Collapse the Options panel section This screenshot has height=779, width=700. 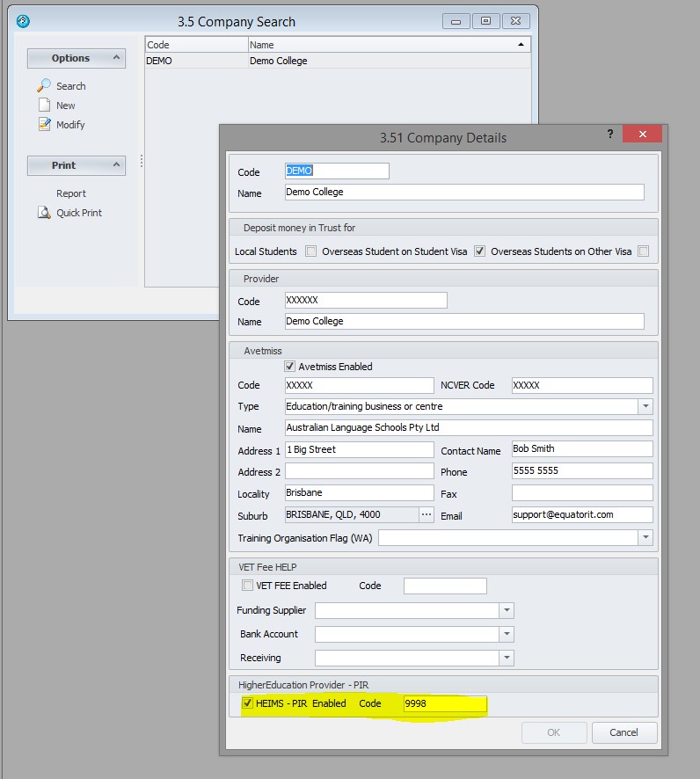click(x=115, y=58)
